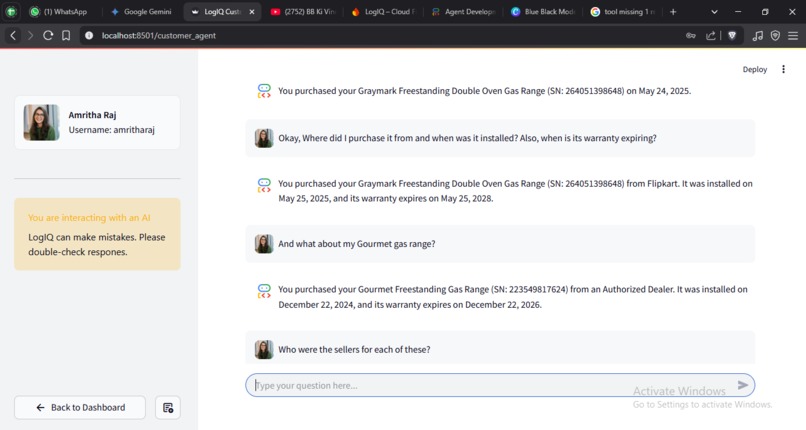Viewport: 806px width, 430px height.
Task: Switch to the Blue Black Modern tab
Action: [544, 11]
